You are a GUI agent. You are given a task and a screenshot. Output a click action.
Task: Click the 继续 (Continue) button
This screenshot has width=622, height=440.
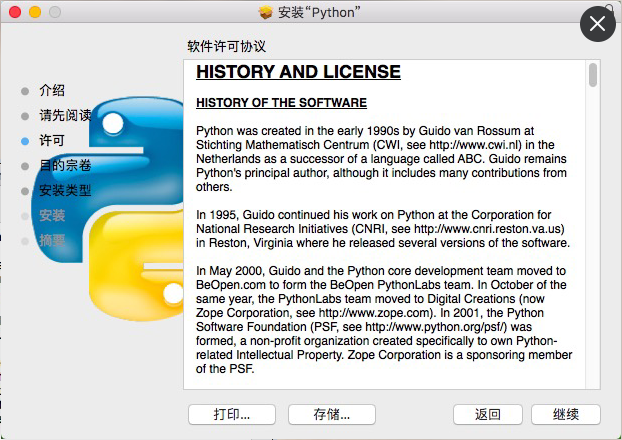(x=566, y=415)
